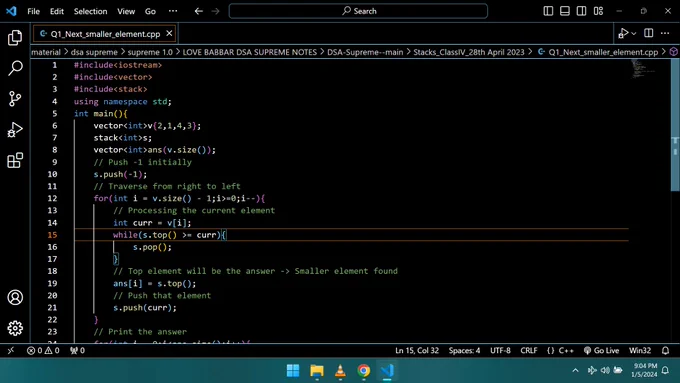Open the Manage settings gear
The height and width of the screenshot is (383, 680).
(15, 328)
